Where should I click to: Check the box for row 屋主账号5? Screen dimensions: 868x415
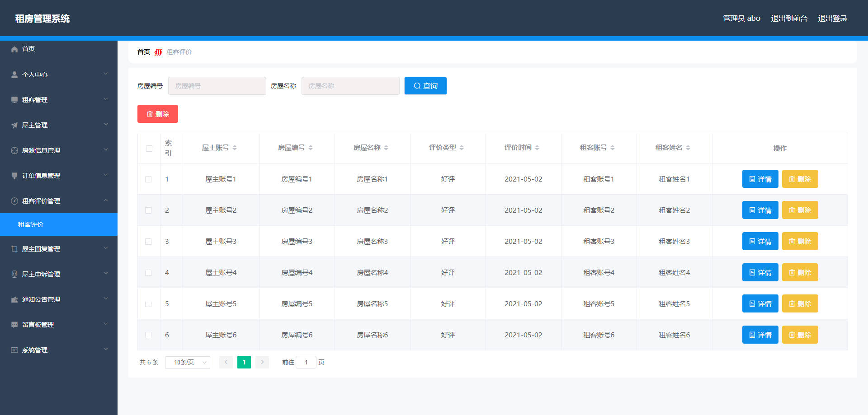[148, 304]
